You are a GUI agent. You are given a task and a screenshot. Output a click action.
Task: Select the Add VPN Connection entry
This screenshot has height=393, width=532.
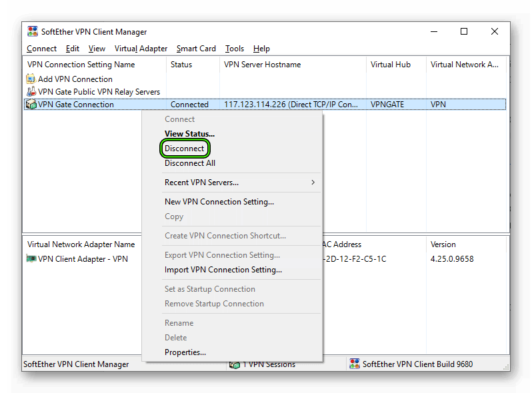click(75, 79)
